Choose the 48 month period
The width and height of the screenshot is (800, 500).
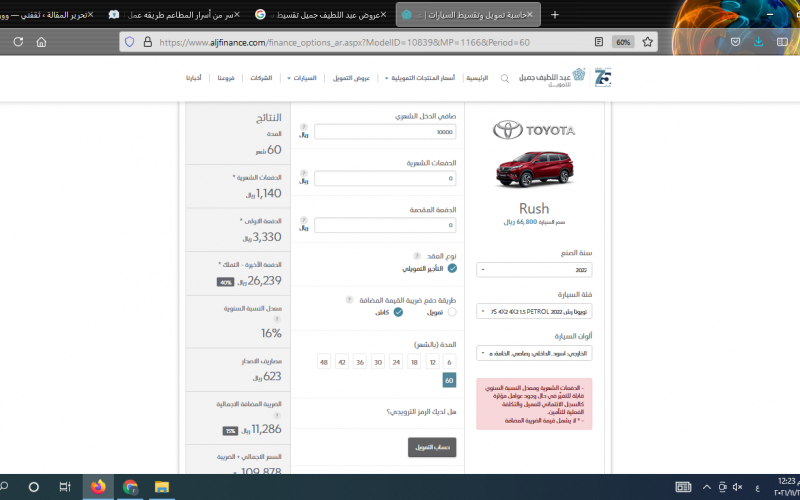coord(324,362)
